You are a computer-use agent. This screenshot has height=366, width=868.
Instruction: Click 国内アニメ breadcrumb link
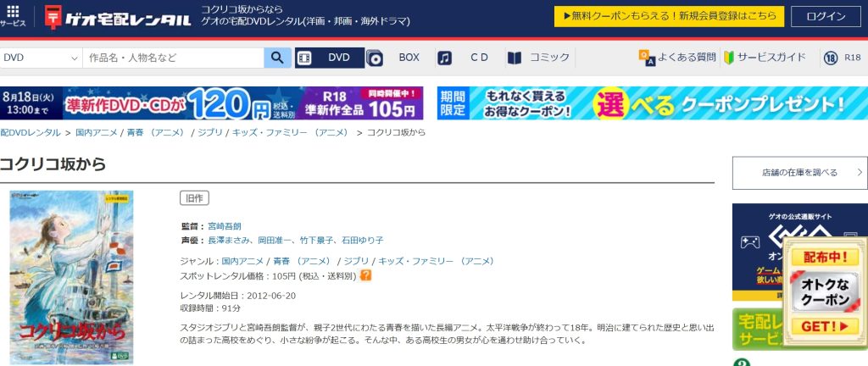(x=97, y=133)
